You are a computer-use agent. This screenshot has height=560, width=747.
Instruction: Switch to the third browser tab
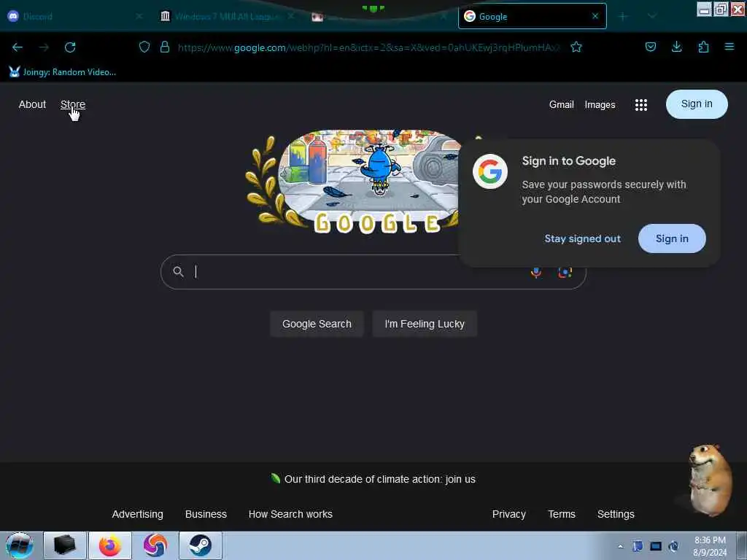tap(379, 16)
